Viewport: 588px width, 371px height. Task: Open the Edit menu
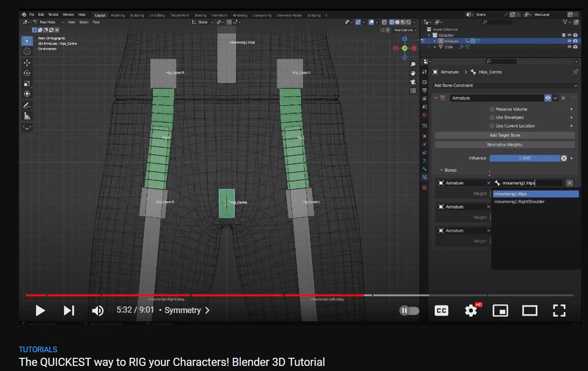point(41,15)
